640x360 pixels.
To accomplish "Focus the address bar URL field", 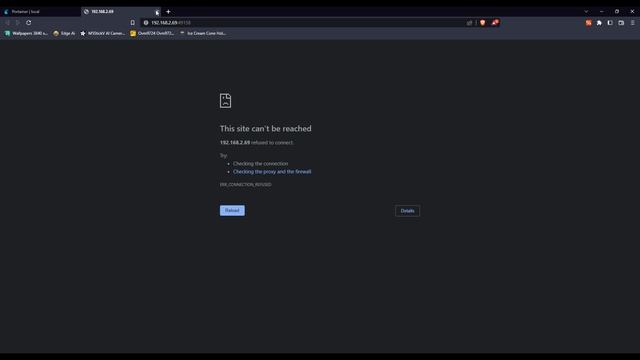I will [x=306, y=23].
